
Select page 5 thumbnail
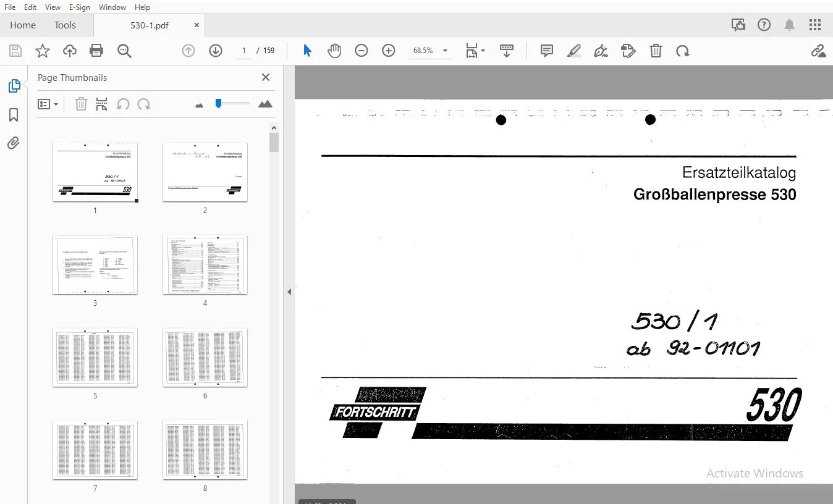tap(95, 357)
